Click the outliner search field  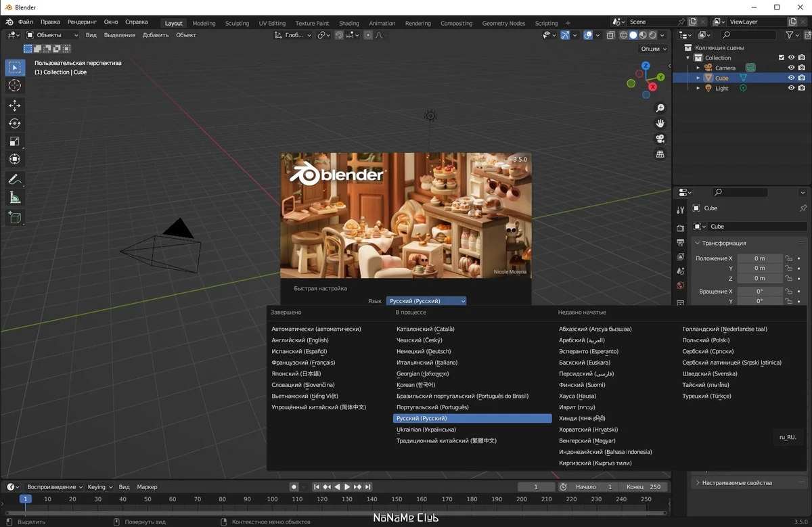(748, 35)
